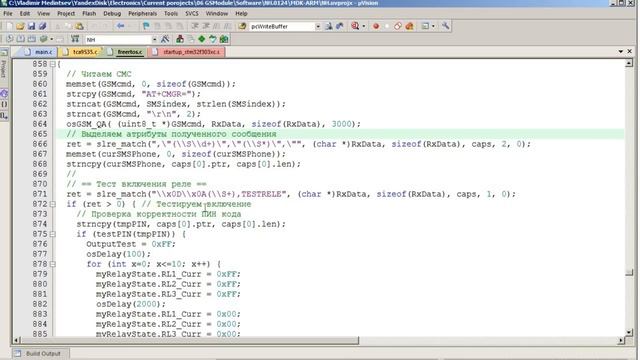
Task: Switch to the tca9535.c tab
Action: pyautogui.click(x=81, y=52)
